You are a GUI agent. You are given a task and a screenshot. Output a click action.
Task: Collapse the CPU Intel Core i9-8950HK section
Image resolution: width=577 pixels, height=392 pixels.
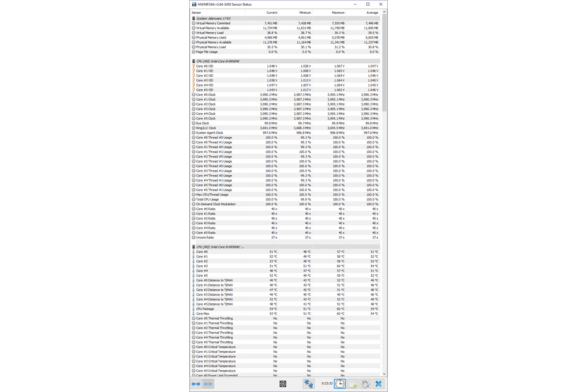click(x=194, y=61)
